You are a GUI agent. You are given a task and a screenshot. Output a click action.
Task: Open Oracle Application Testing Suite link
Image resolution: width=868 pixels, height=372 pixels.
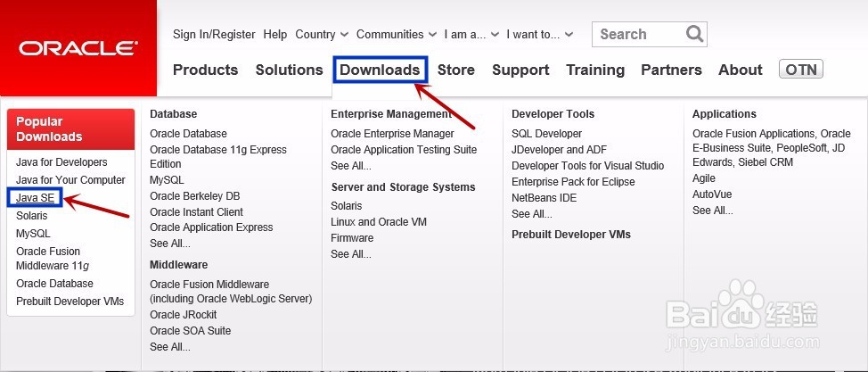coord(404,150)
